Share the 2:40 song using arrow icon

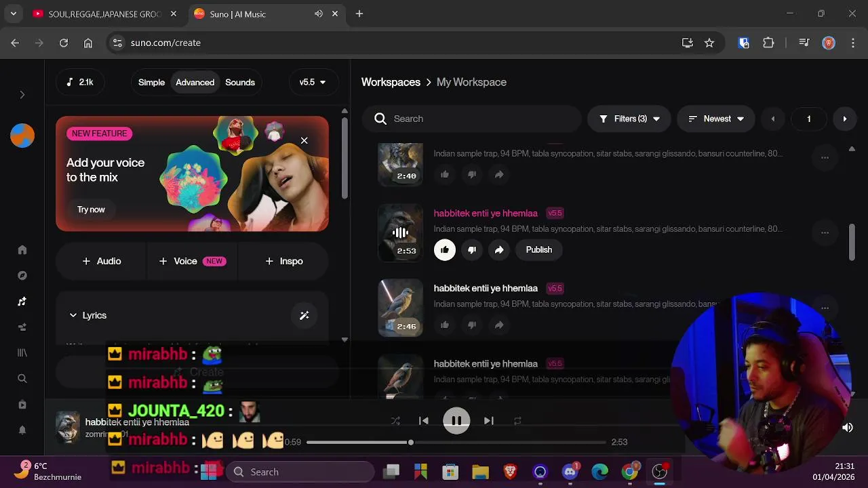tap(499, 175)
